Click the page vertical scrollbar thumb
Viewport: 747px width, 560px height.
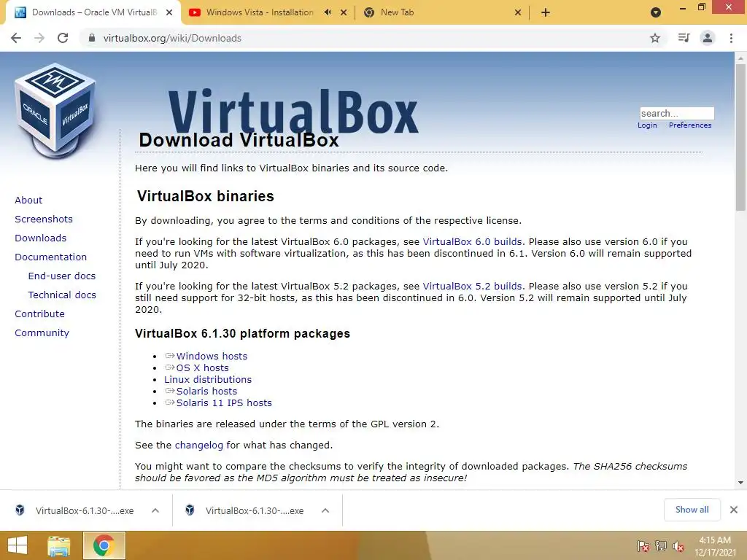click(x=740, y=137)
